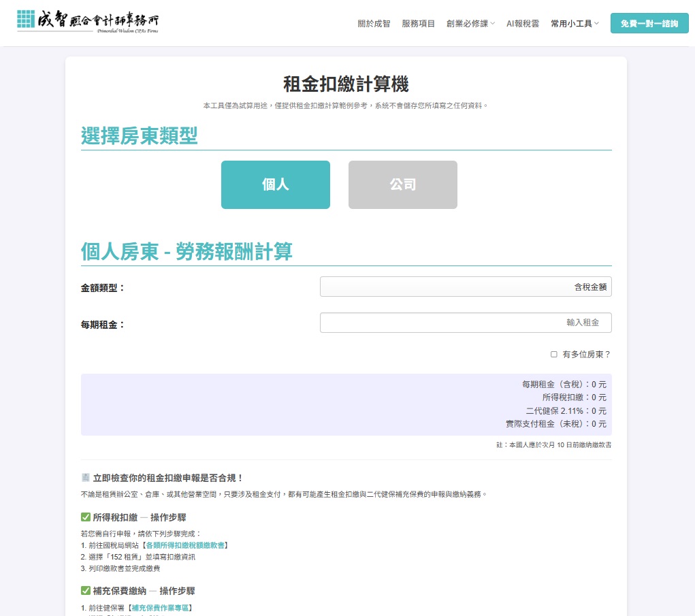Viewport: 695px width, 616px height.
Task: Switch landlord type to 公司
Action: coord(402,184)
